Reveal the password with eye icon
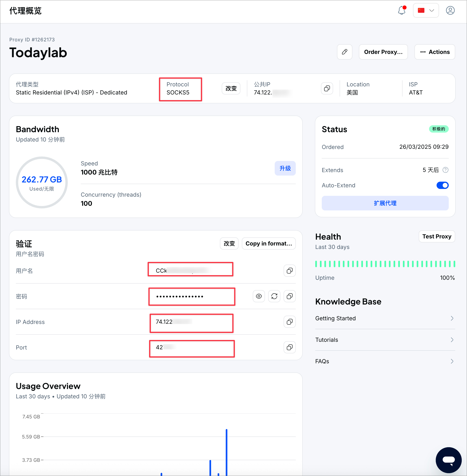The width and height of the screenshot is (467, 476). (258, 296)
